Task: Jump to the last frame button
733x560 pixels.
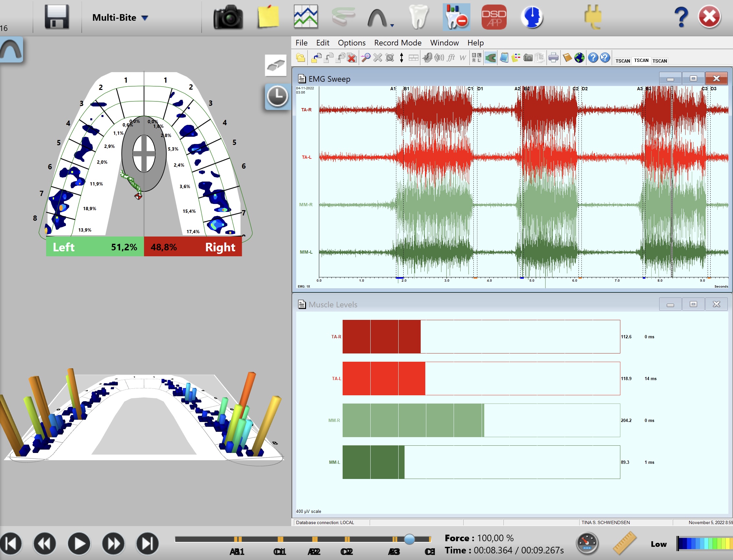Action: coord(147,544)
